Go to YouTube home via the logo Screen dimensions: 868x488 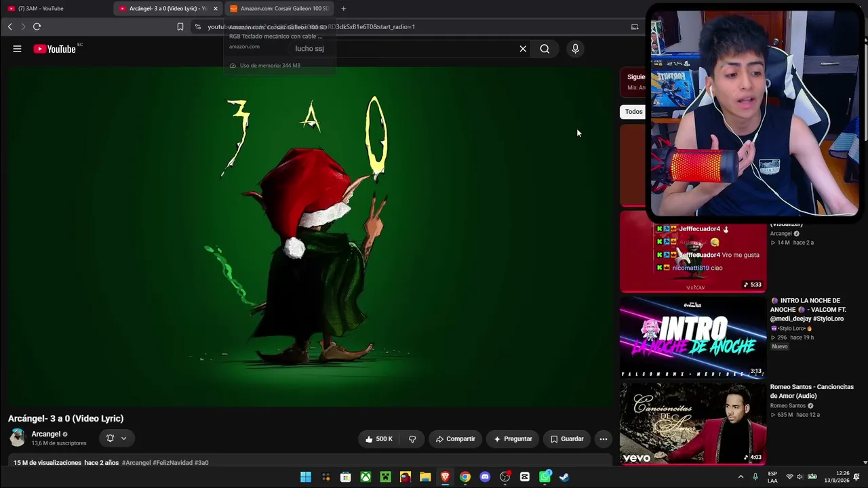[54, 49]
